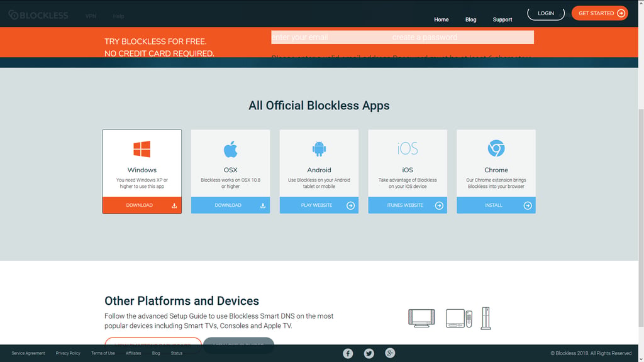This screenshot has height=362, width=644.
Task: Click the Blockless 2018 copyright text
Action: 591,353
